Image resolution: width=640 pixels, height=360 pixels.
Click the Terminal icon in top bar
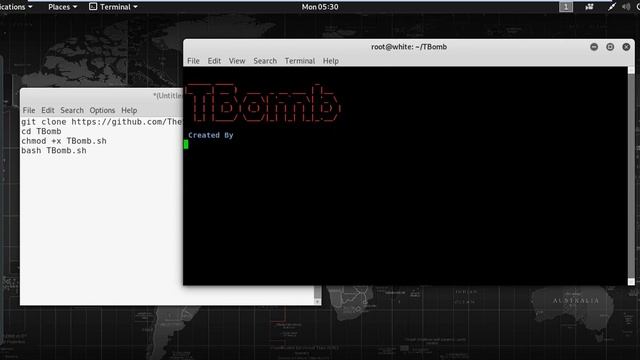pos(93,7)
